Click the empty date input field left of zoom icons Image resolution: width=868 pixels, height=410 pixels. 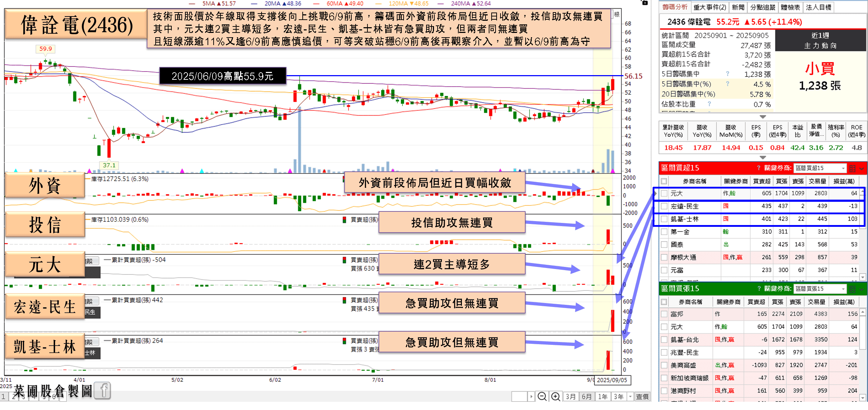519,396
